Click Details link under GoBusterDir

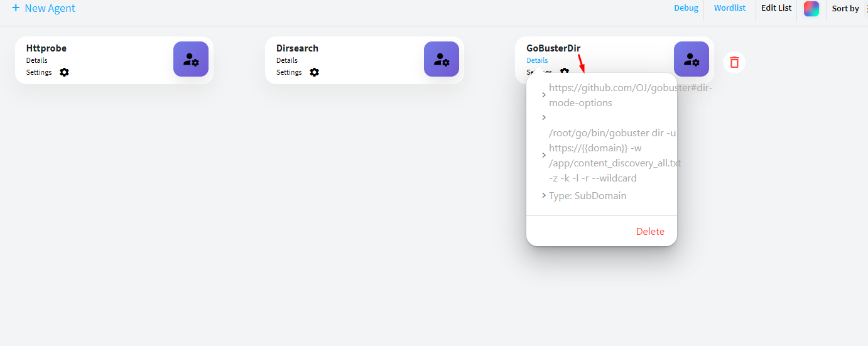click(537, 60)
